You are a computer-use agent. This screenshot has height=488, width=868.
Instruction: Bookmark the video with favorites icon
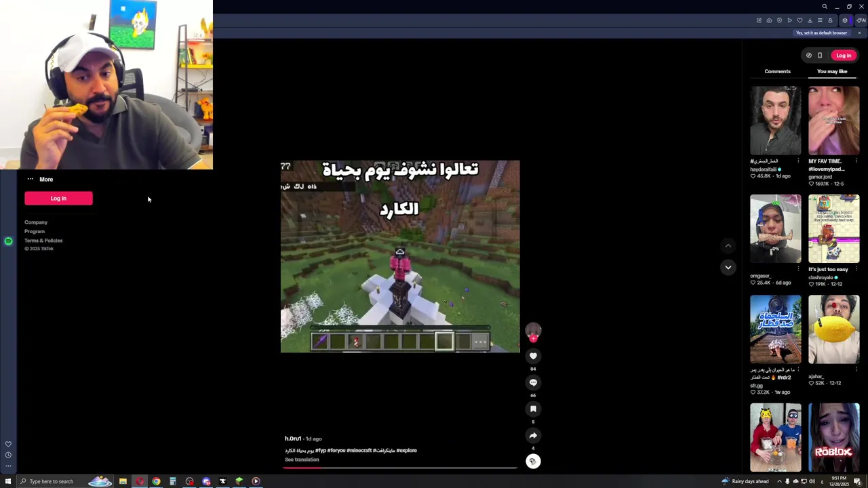533,409
